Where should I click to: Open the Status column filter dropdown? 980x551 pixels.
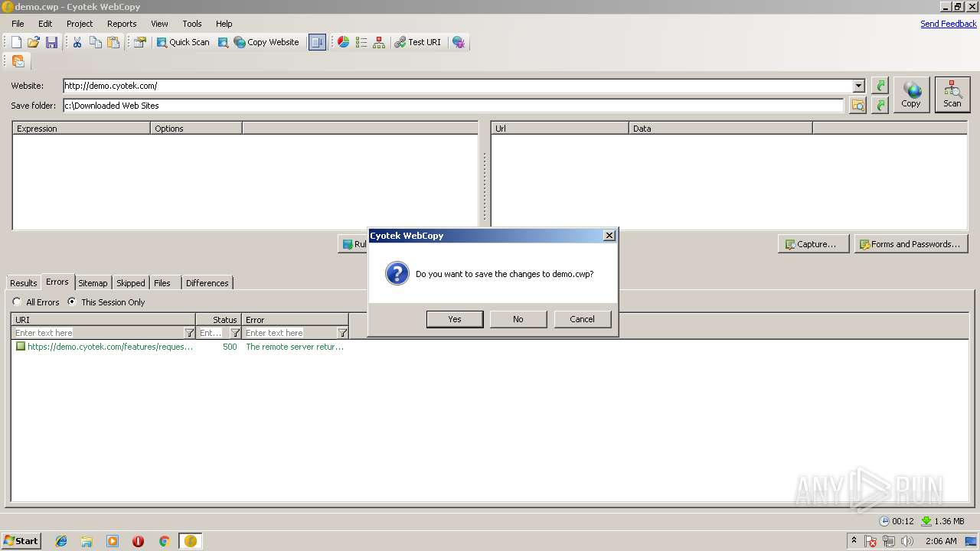pos(236,333)
